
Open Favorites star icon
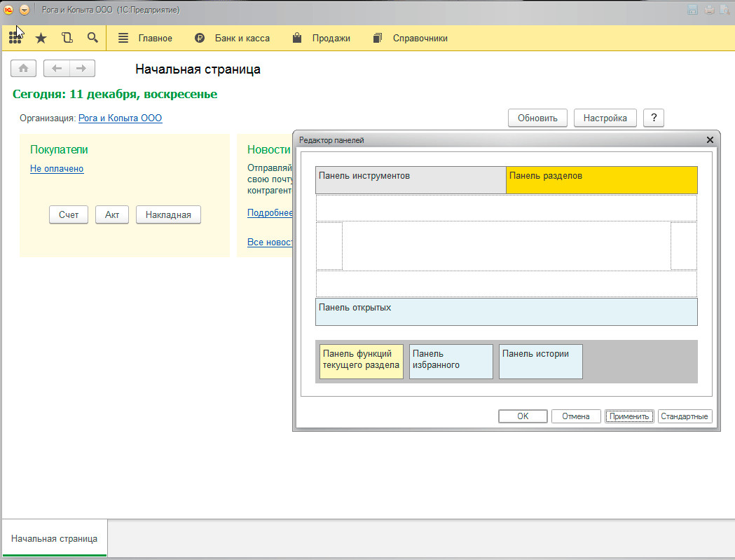tap(41, 38)
